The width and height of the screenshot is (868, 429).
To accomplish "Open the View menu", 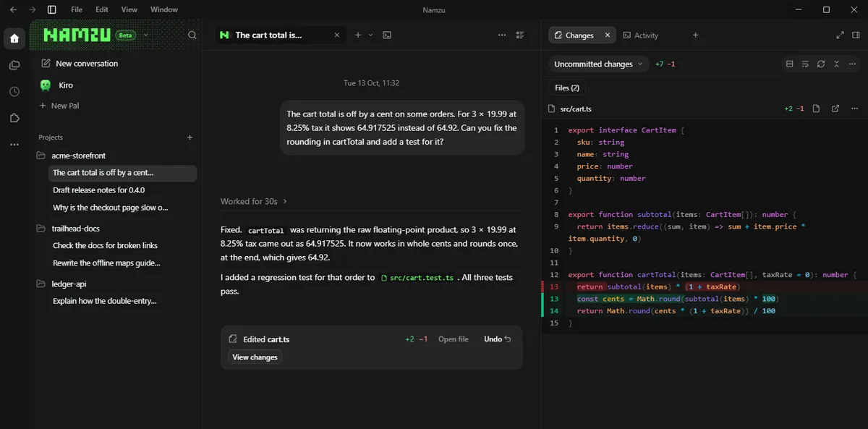I will point(129,9).
